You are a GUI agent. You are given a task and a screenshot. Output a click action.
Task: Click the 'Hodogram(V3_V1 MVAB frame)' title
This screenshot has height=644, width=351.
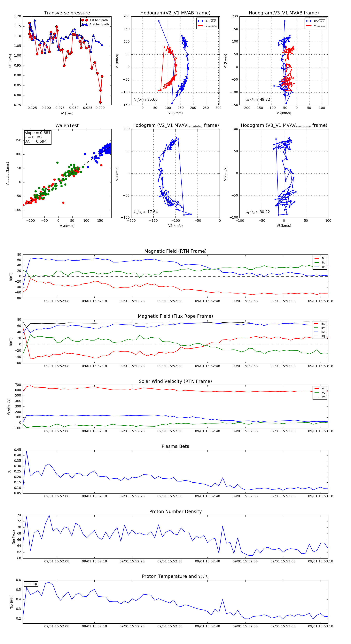coord(284,13)
